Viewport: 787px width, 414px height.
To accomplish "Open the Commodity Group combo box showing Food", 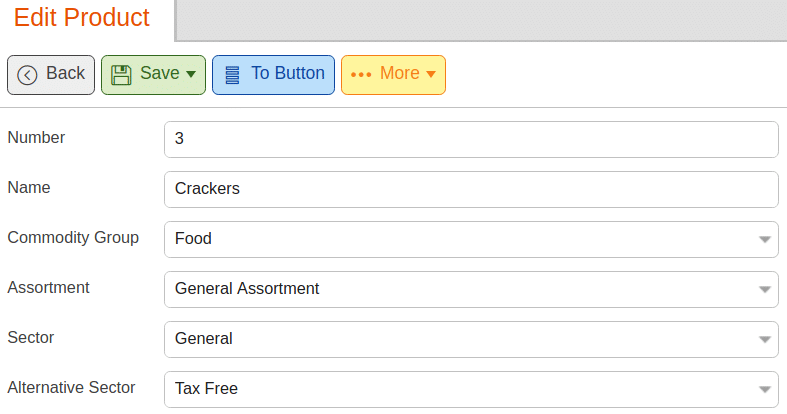I will pos(471,239).
